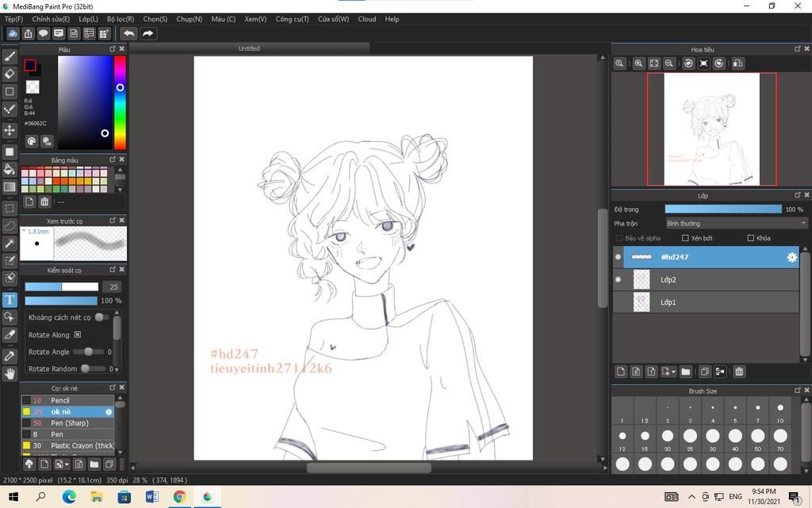The height and width of the screenshot is (508, 812).
Task: Click the Redo arrow in toolbar
Action: coord(148,33)
